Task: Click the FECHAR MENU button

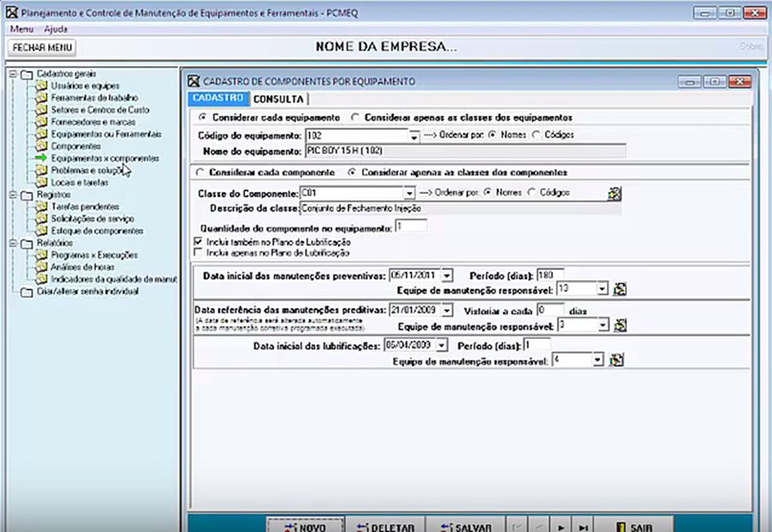Action: point(42,47)
